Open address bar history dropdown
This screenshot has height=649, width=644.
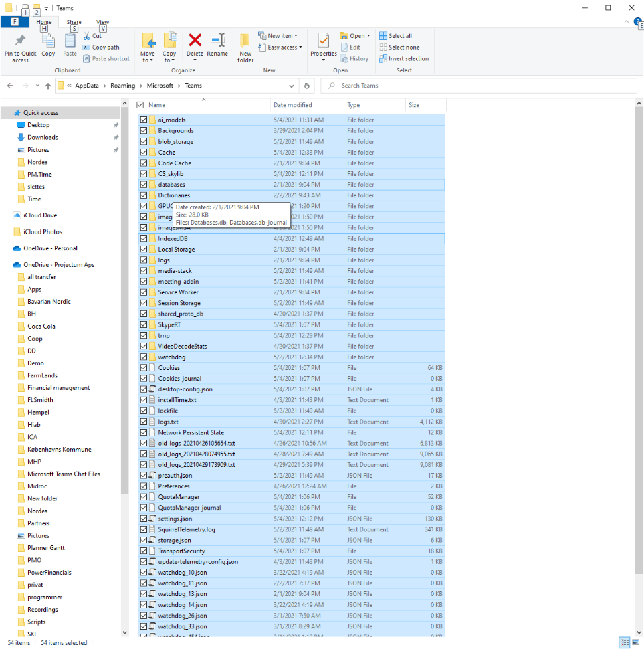pyautogui.click(x=292, y=86)
